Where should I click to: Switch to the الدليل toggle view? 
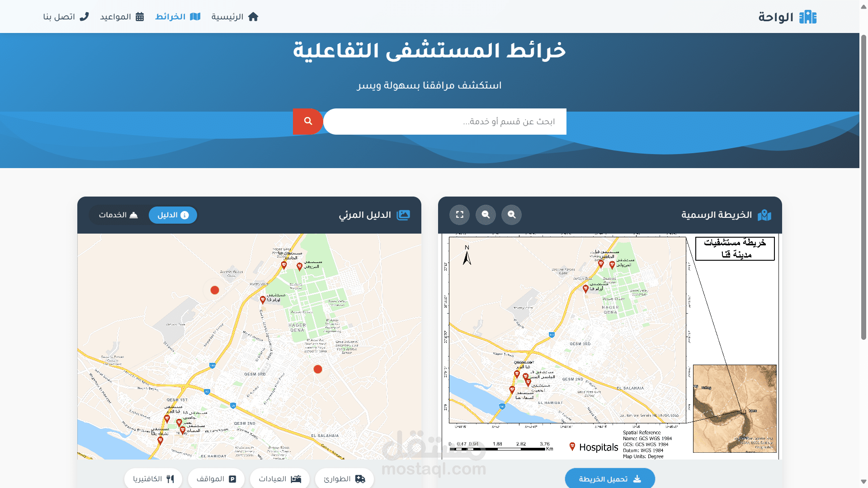click(x=173, y=215)
